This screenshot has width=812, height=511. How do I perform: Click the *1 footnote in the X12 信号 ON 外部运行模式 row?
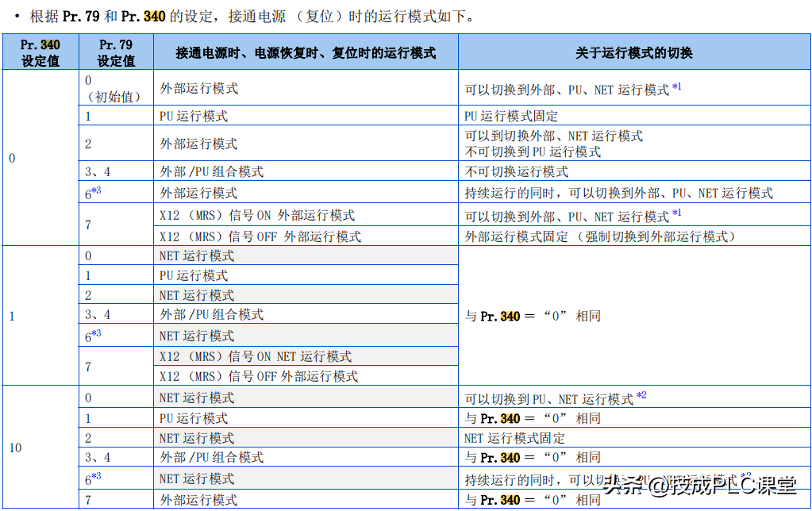tap(676, 214)
